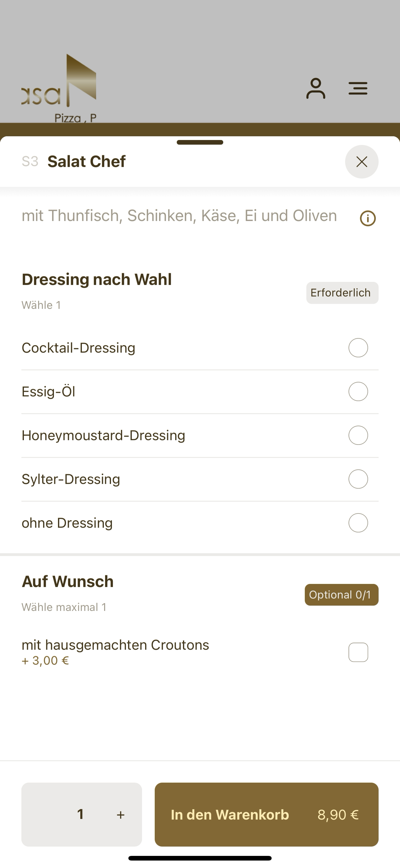Add to cart with In den Warenkorb
Image resolution: width=400 pixels, height=868 pixels.
click(266, 814)
